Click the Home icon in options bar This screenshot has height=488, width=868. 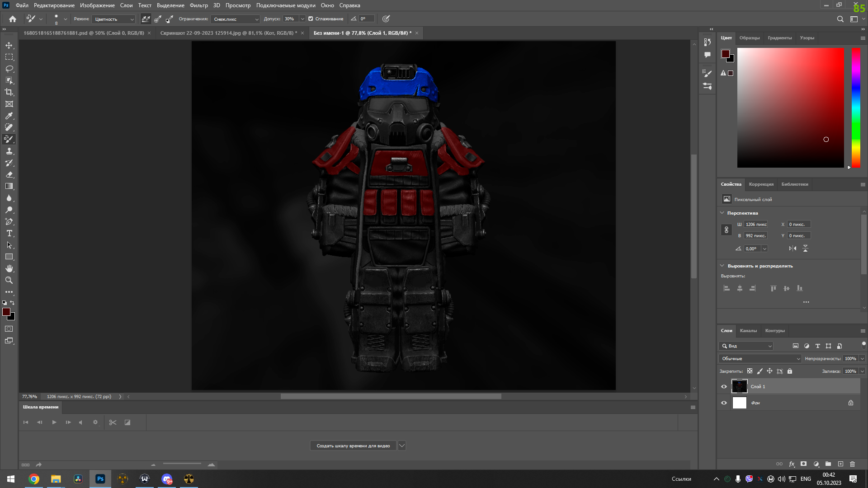[x=13, y=19]
